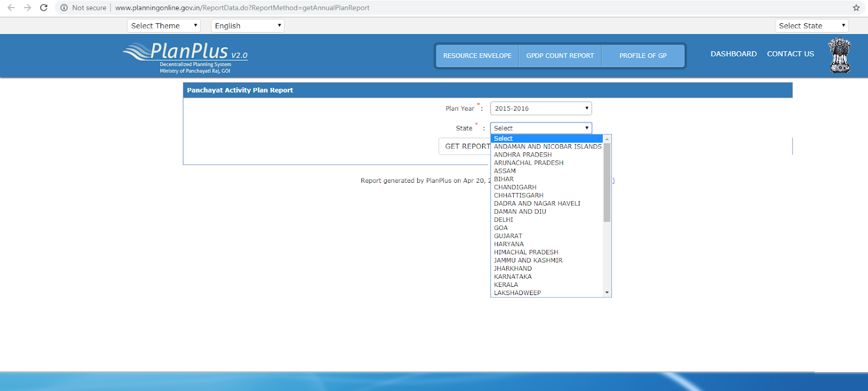Screen dimensions: 868x391
Task: Collapse the State dropdown field
Action: (541, 128)
